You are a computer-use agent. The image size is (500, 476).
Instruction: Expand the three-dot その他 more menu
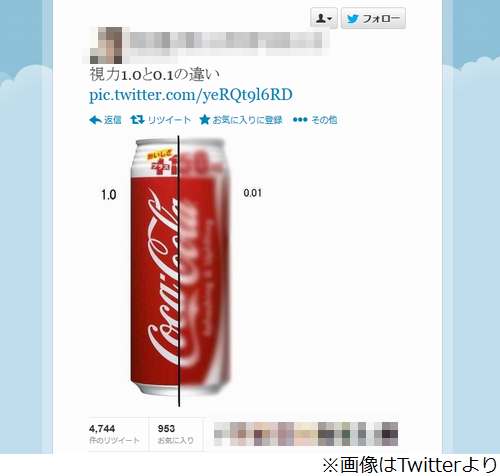point(300,120)
